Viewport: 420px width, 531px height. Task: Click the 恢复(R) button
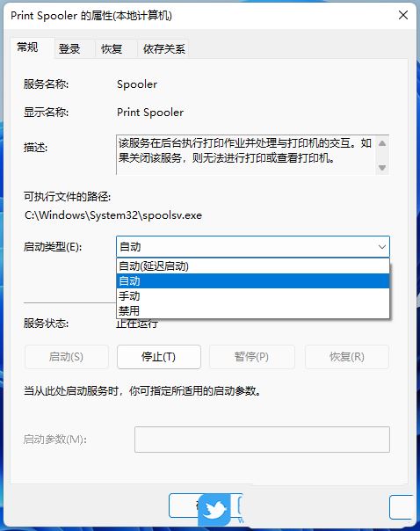coord(347,357)
